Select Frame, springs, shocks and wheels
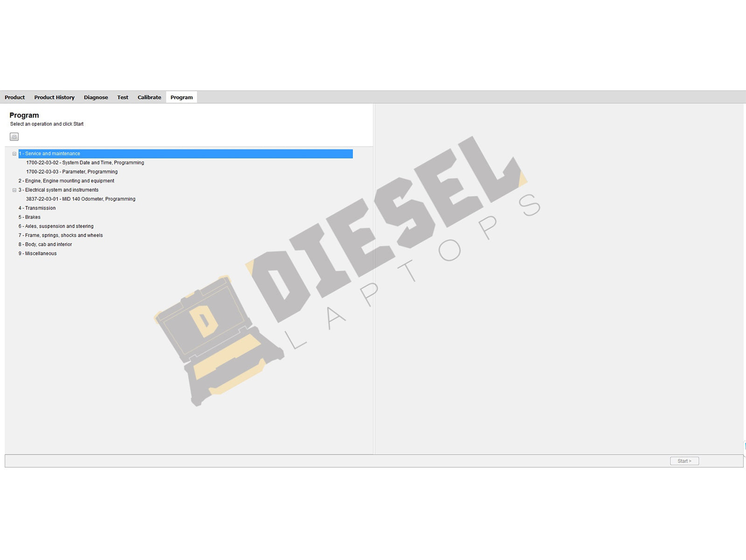746x560 pixels. (x=61, y=235)
